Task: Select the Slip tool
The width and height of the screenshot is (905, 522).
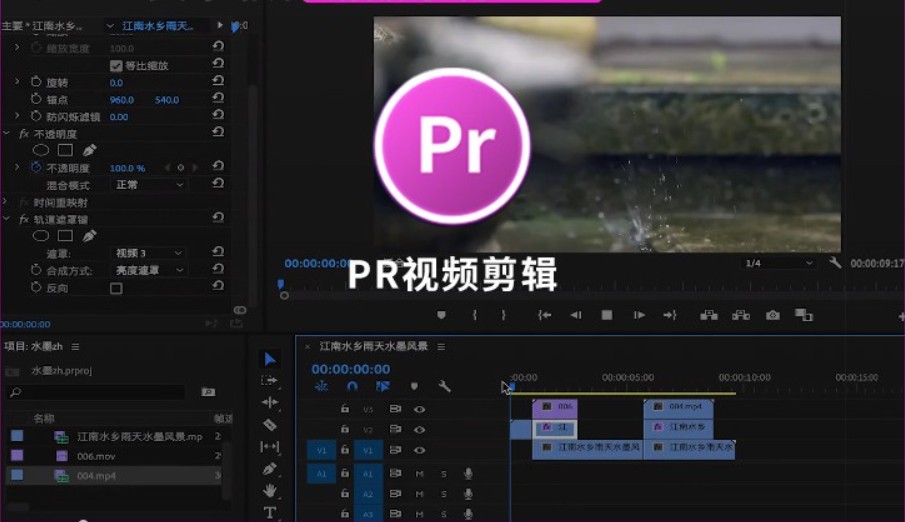Action: [x=270, y=446]
